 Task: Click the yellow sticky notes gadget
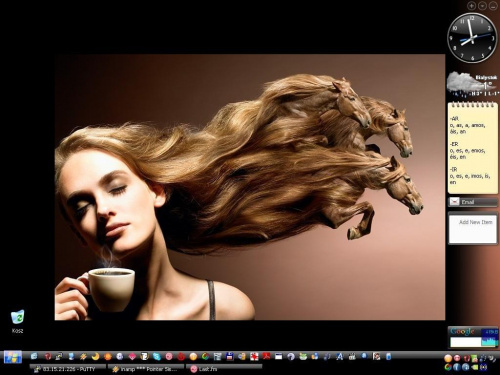(x=473, y=148)
